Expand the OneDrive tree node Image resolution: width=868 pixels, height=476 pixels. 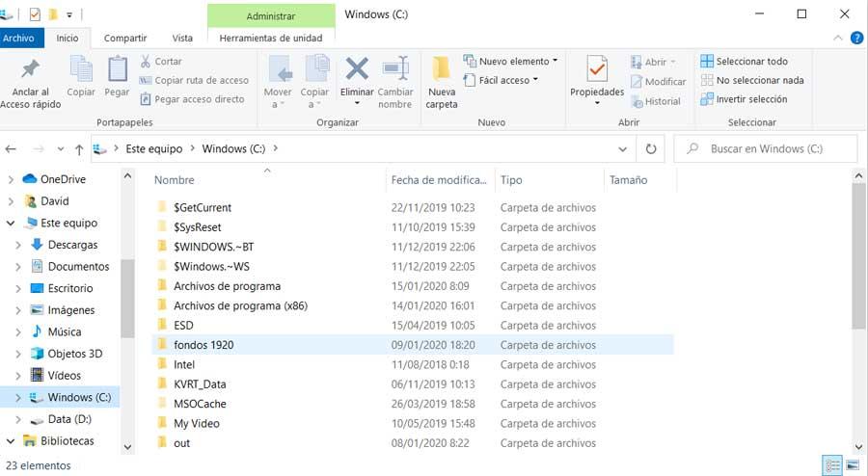(x=11, y=179)
